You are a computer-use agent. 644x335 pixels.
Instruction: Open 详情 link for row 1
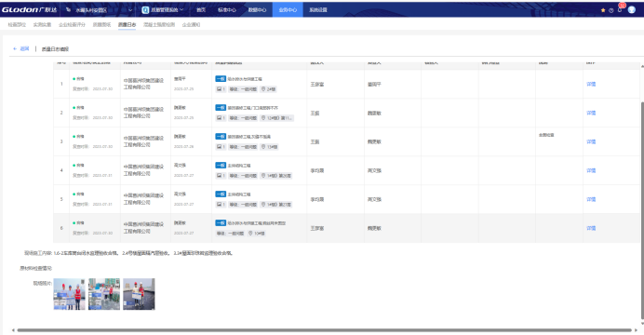tap(591, 84)
